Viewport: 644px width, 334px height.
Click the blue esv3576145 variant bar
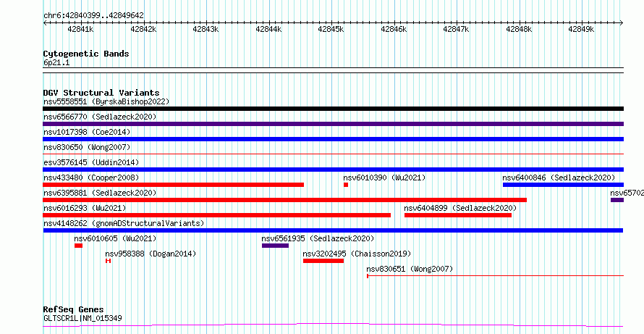[x=333, y=170]
